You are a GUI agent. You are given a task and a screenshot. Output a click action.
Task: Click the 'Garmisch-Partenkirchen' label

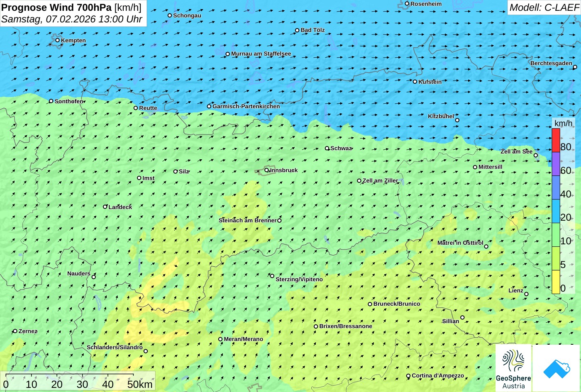click(246, 106)
